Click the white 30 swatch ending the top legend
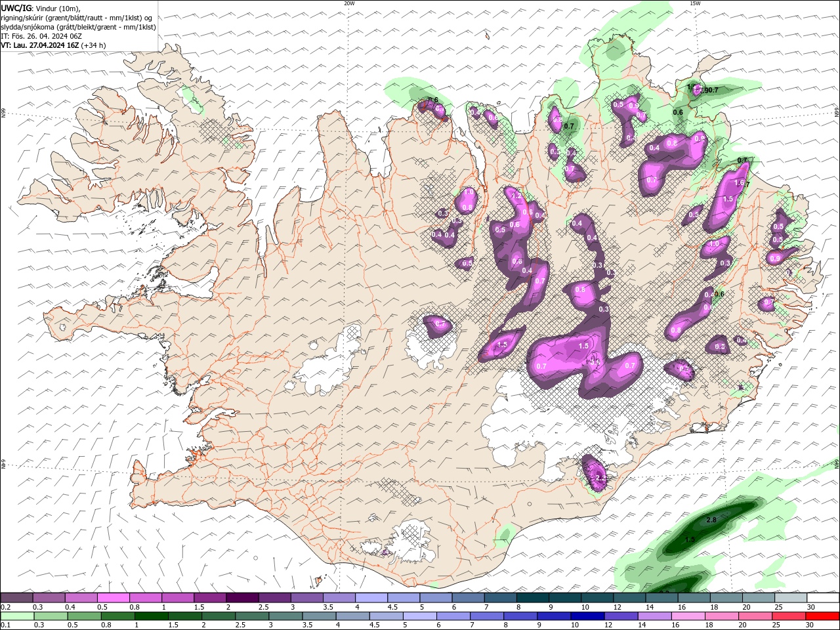This screenshot has height=630, width=840. coord(823,598)
